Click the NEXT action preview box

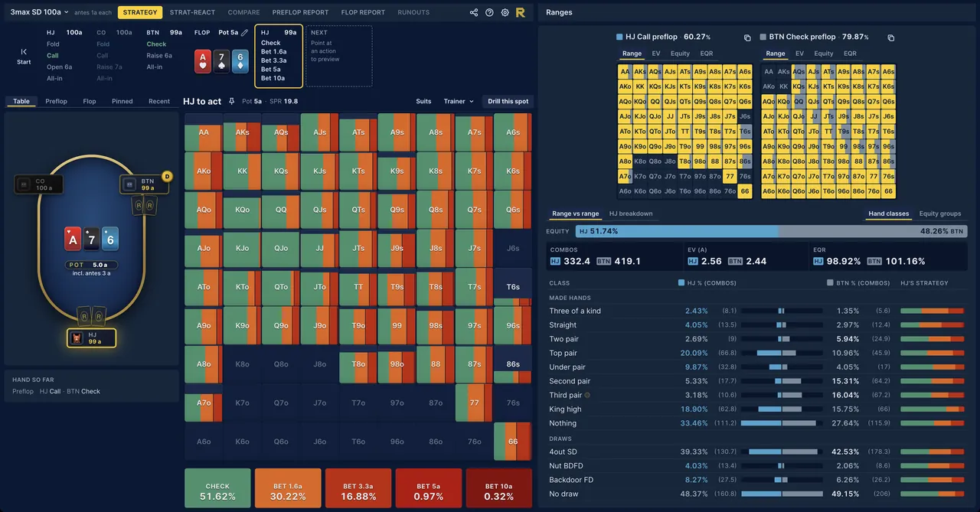point(339,56)
